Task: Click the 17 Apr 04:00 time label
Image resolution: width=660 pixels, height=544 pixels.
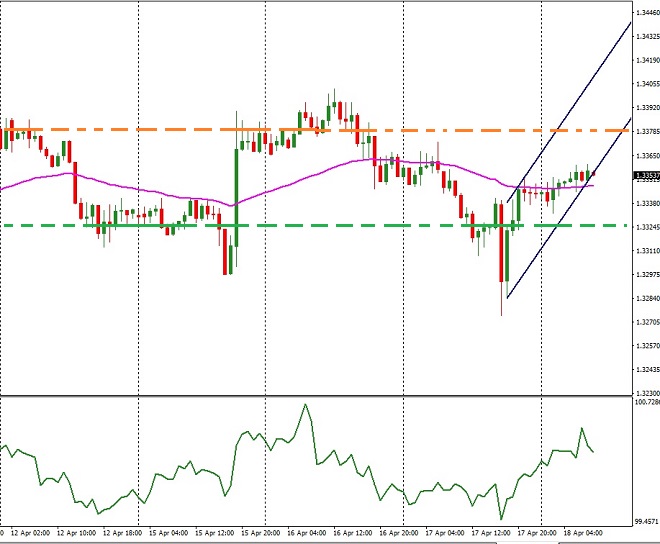Action: point(445,533)
